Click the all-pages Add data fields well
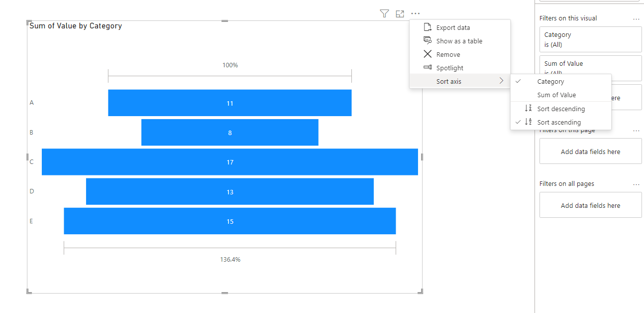 click(590, 205)
